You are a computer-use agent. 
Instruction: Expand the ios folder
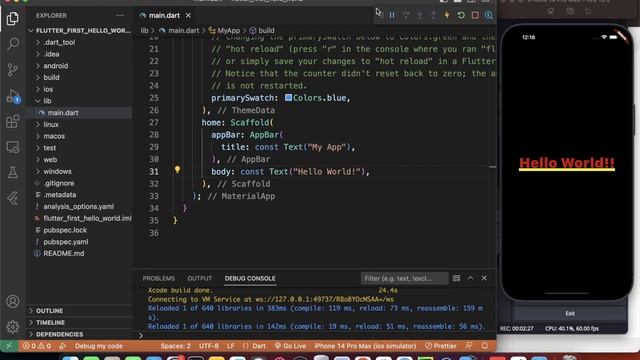[48, 89]
